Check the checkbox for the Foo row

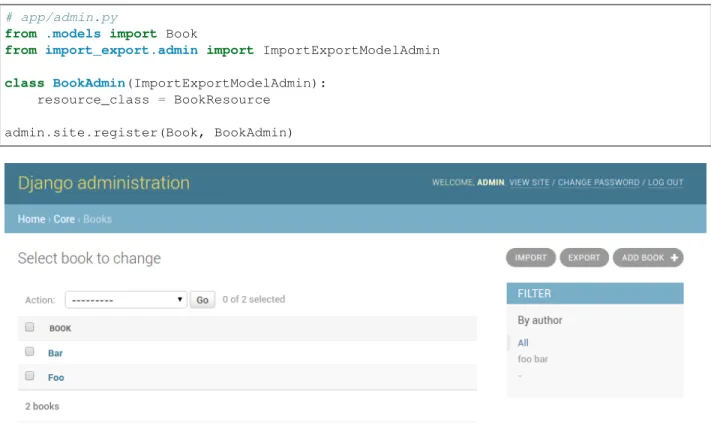(x=29, y=376)
